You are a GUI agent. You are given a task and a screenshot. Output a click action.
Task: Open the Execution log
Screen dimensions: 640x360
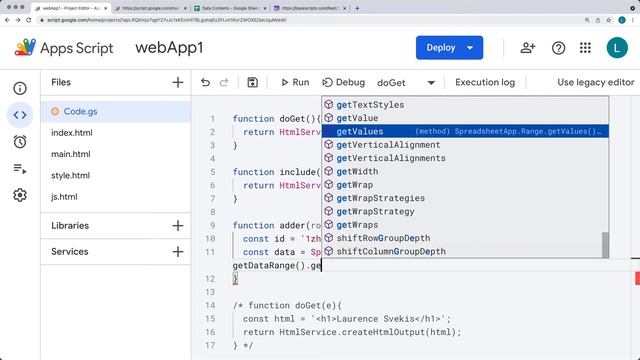click(x=485, y=82)
